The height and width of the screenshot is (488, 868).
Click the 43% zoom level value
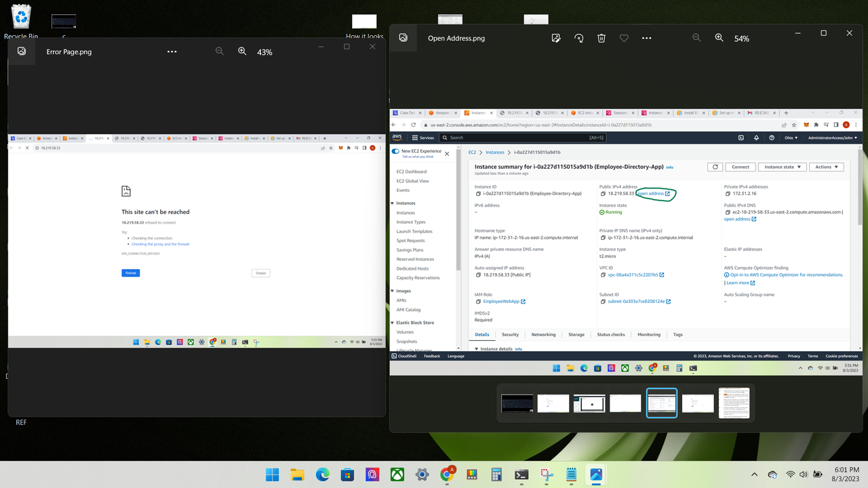[x=264, y=52]
